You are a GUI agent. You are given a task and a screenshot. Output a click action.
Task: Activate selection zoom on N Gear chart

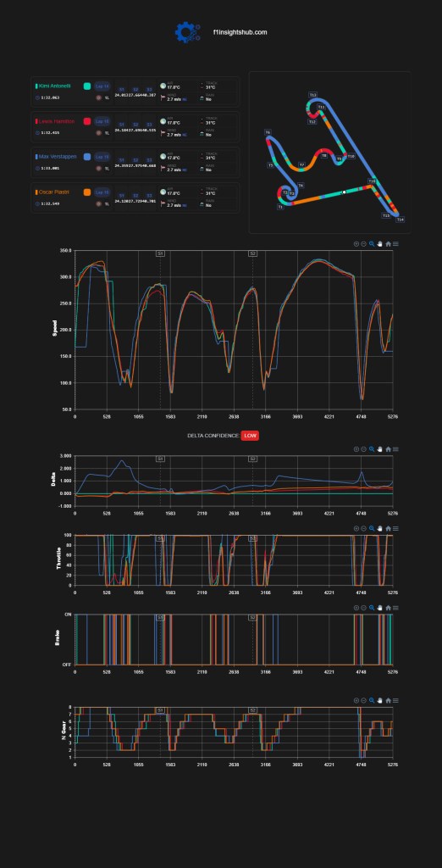[x=372, y=700]
